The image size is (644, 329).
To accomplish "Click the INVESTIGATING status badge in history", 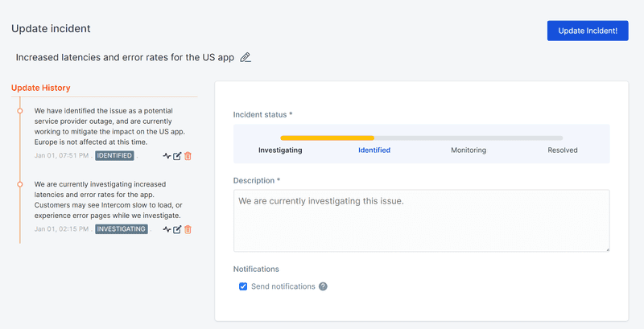I will [x=122, y=229].
